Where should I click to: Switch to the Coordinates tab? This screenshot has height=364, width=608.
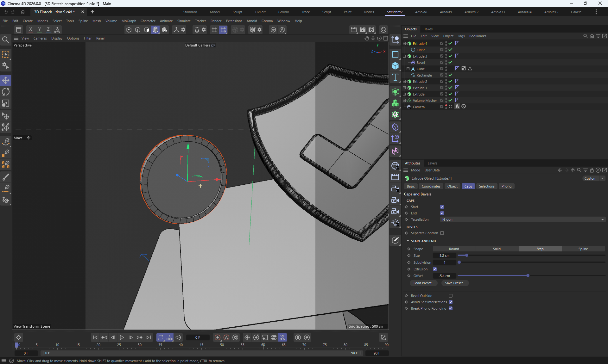point(431,186)
